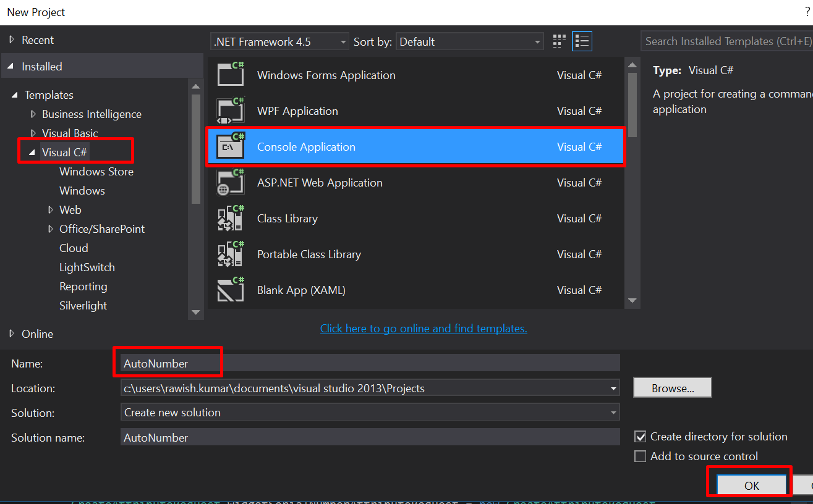Image resolution: width=813 pixels, height=504 pixels.
Task: Open link to find templates online
Action: click(424, 329)
